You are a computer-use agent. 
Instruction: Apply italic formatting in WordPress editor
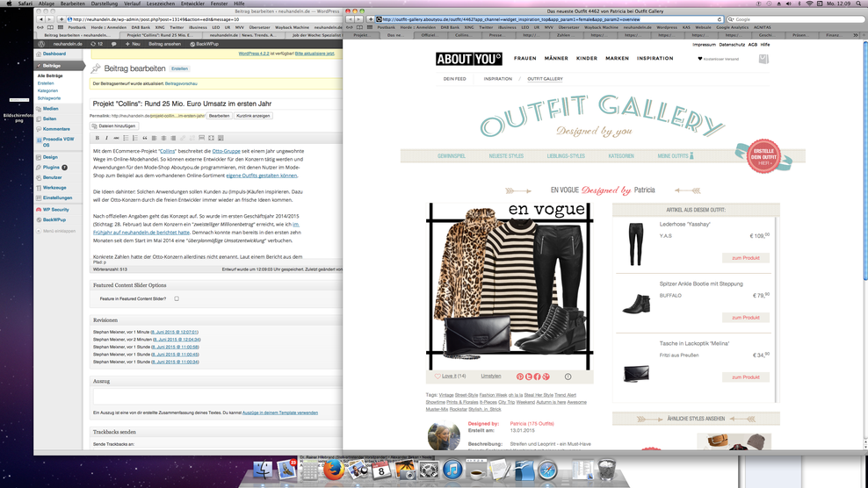pyautogui.click(x=107, y=138)
